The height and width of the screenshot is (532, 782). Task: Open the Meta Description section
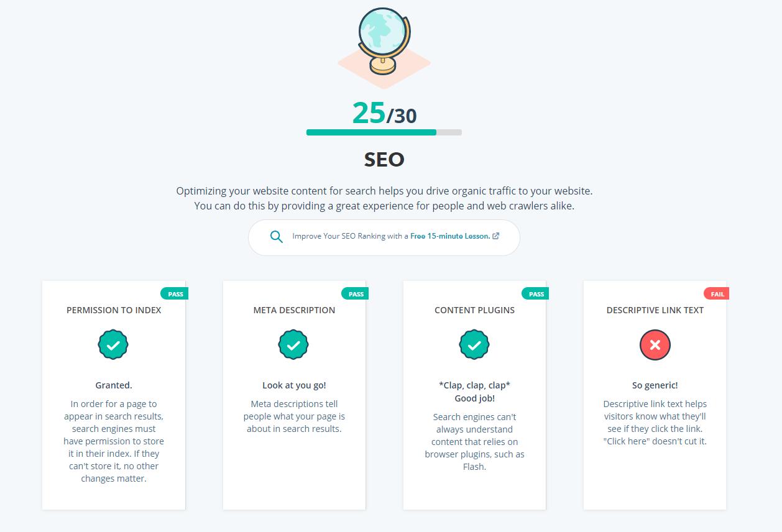tap(293, 310)
